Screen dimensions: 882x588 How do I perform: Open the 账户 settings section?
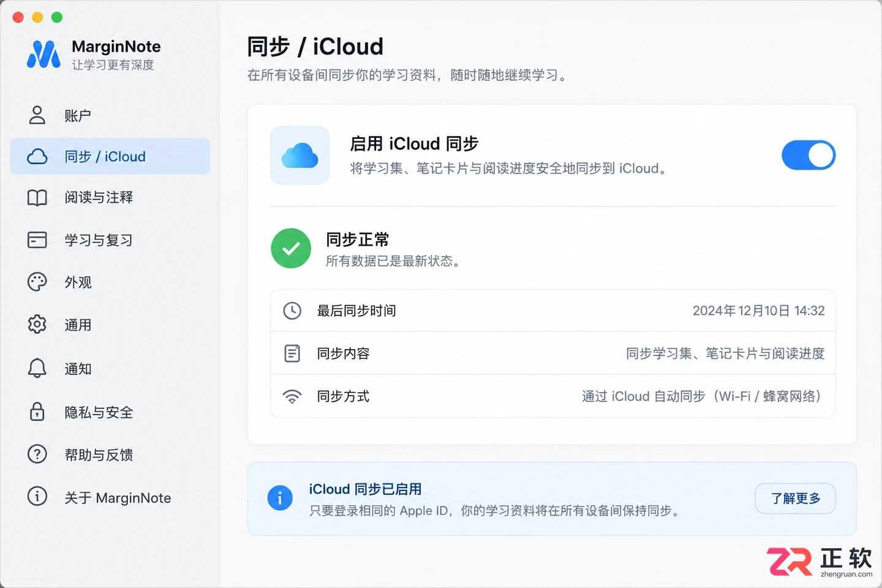pyautogui.click(x=110, y=115)
